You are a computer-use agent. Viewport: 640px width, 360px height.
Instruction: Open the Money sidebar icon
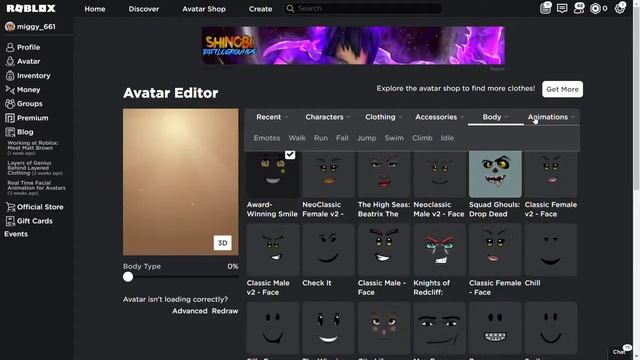pos(10,89)
